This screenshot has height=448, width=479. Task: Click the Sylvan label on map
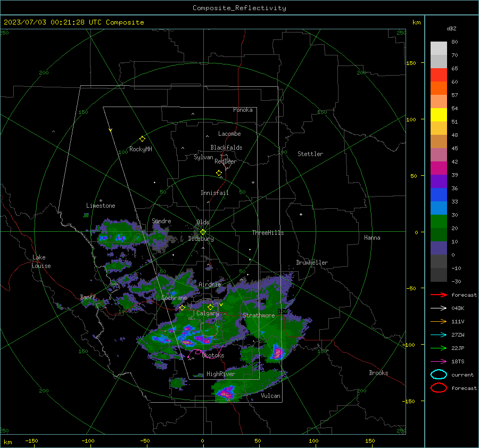click(203, 157)
